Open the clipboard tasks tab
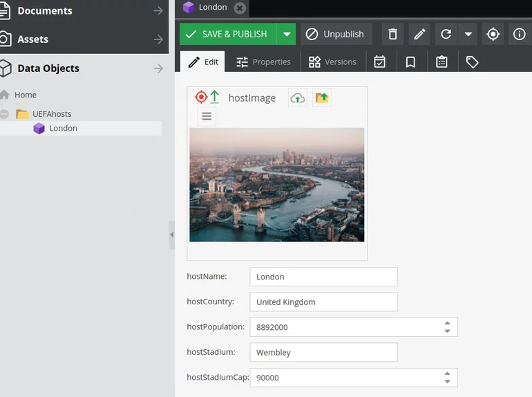 [x=441, y=62]
